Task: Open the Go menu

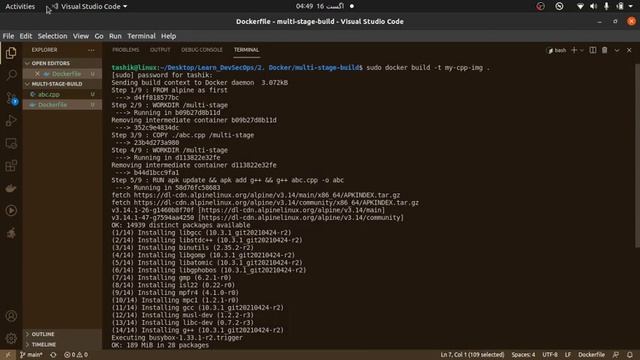Action: pos(99,36)
